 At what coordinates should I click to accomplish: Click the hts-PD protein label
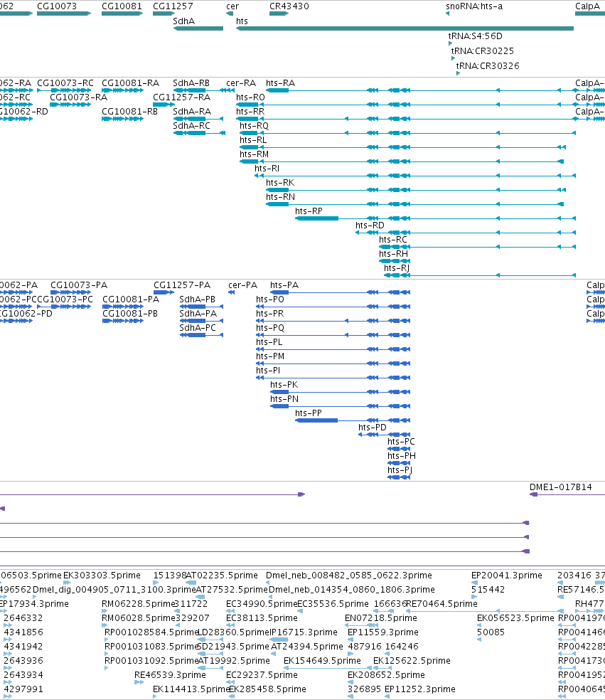click(372, 428)
